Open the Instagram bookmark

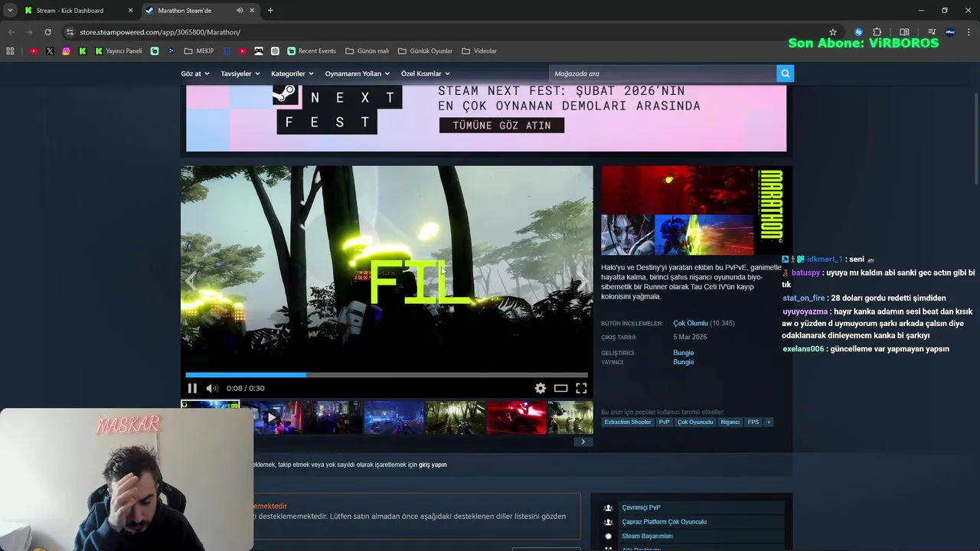(x=67, y=51)
